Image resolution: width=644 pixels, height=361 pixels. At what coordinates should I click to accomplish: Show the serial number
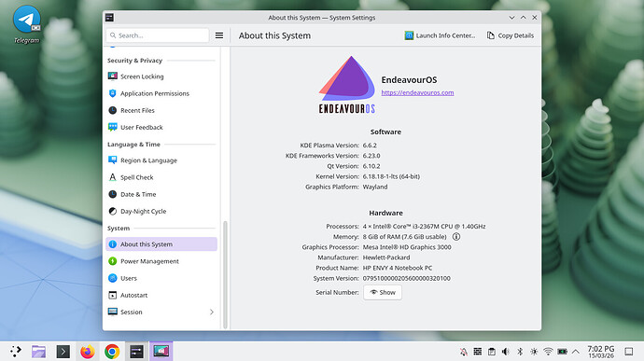(x=383, y=292)
